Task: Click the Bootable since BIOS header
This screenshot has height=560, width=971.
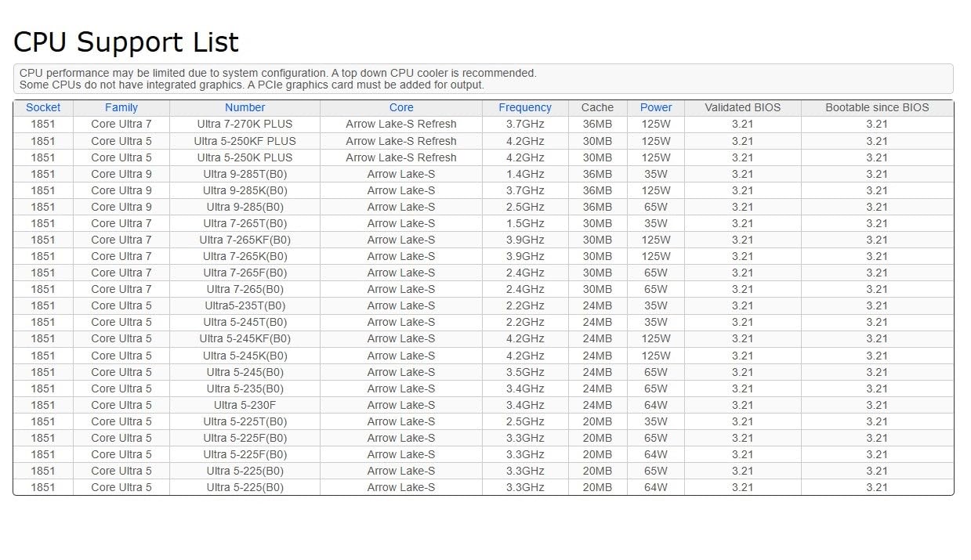Action: [877, 107]
